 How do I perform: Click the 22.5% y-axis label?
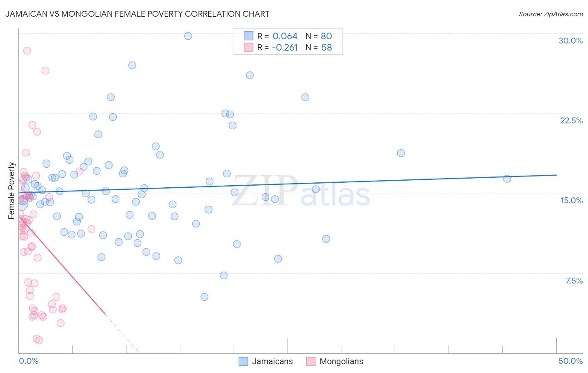(571, 120)
